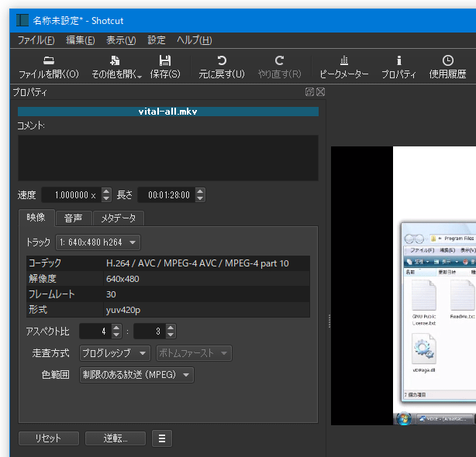
Task: Open the 編集(E) menu
Action: point(81,40)
